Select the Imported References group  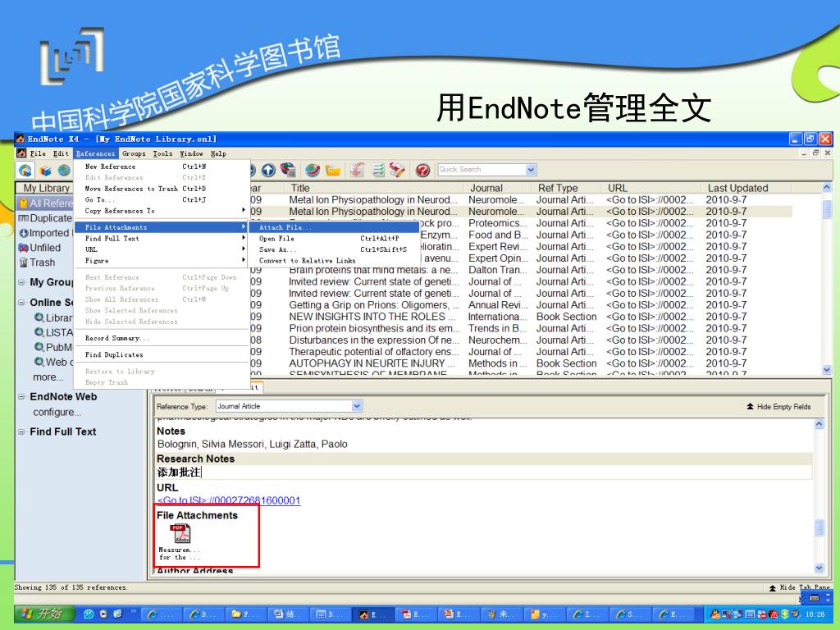pyautogui.click(x=45, y=233)
